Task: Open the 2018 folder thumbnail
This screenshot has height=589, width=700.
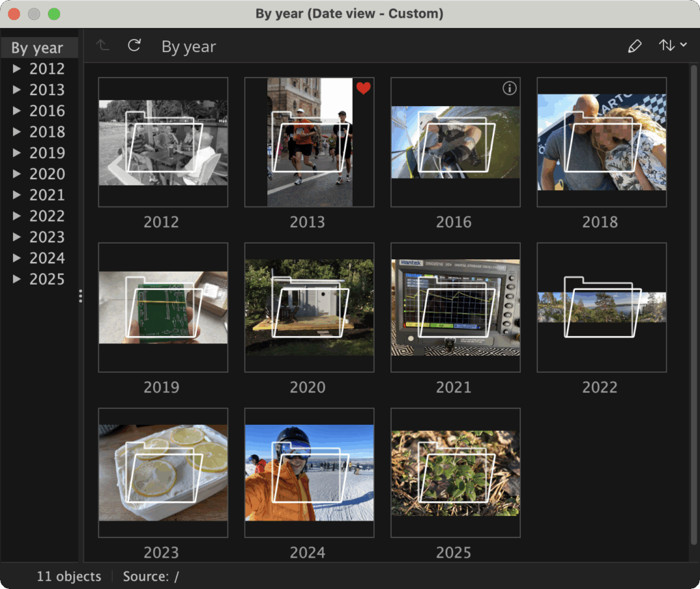Action: point(602,142)
